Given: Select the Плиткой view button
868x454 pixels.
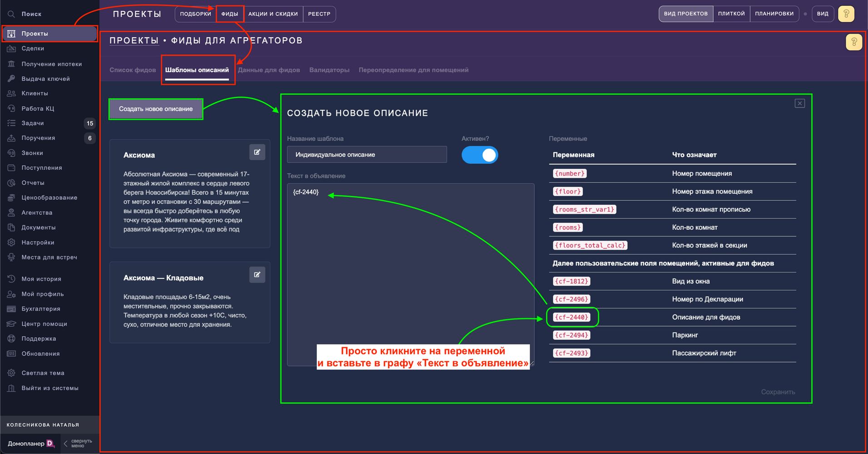Looking at the screenshot, I should pyautogui.click(x=731, y=14).
